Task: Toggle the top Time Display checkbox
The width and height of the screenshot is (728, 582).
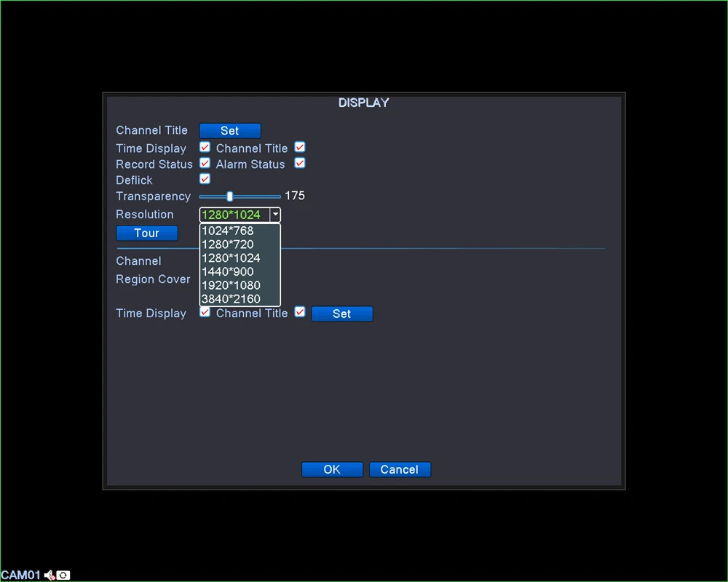Action: click(205, 147)
